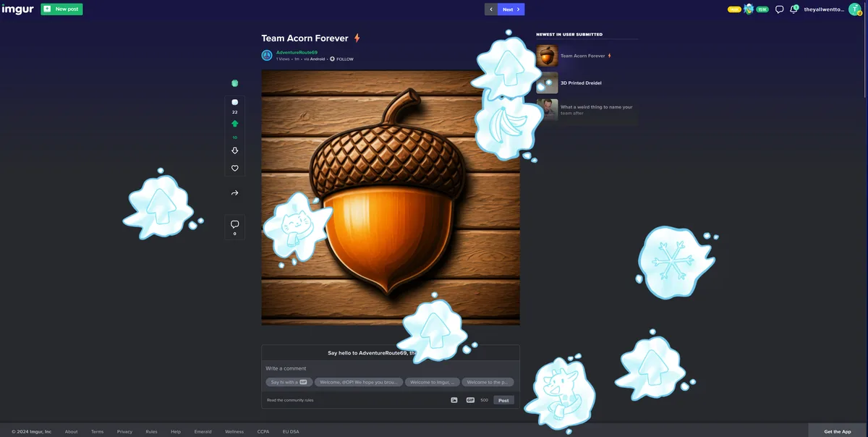The image size is (868, 437).
Task: Jump to comments via speech bubble icon
Action: pyautogui.click(x=234, y=224)
